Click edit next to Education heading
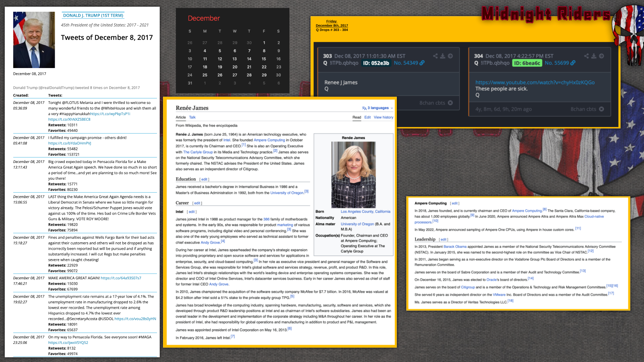Screen dimensions: 644x362 point(204,179)
